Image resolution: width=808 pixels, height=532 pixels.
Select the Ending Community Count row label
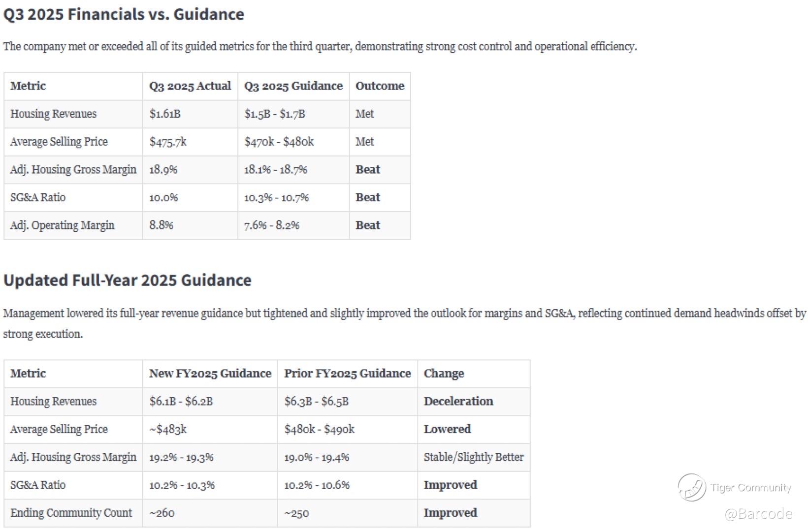(x=71, y=513)
